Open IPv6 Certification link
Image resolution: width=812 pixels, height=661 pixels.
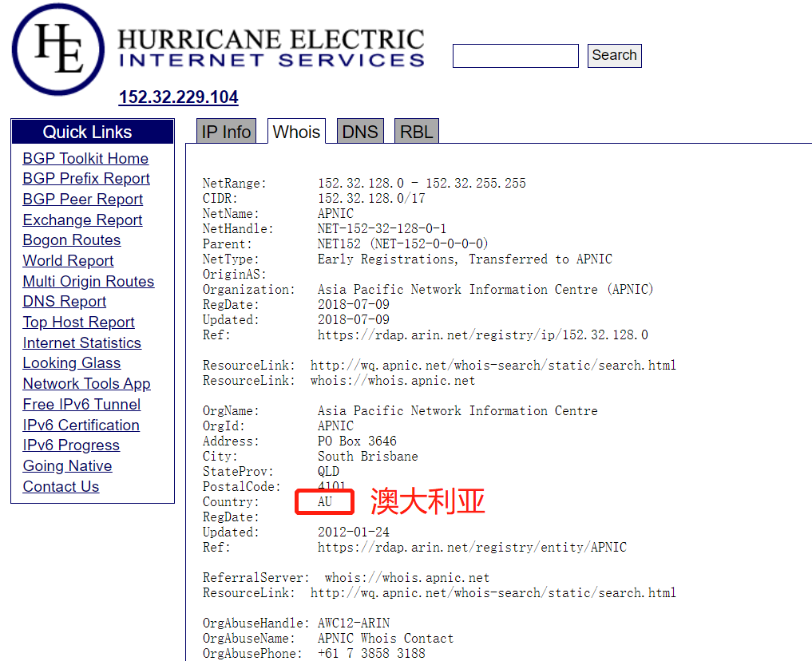point(81,425)
